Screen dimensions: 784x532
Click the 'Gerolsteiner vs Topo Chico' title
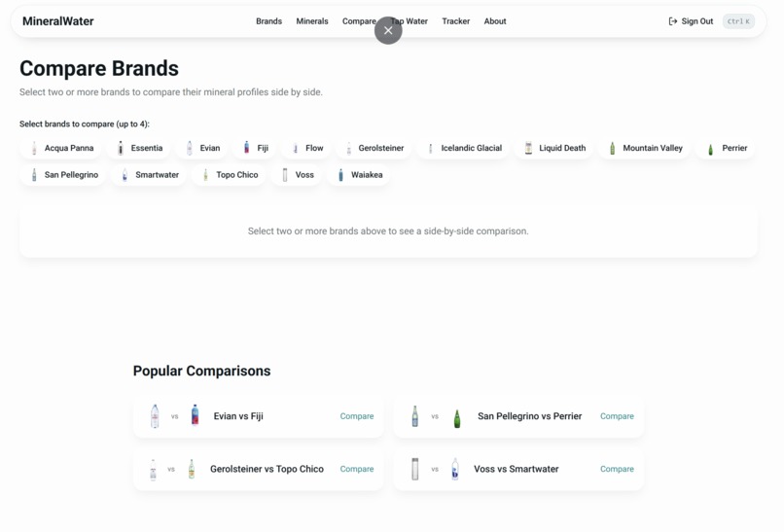(267, 469)
